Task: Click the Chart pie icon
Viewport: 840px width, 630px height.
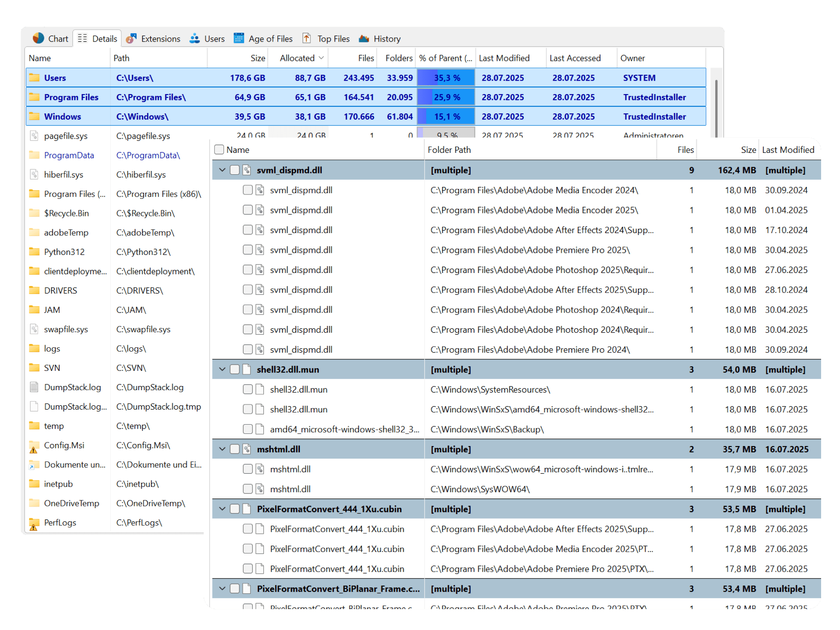Action: [37, 38]
